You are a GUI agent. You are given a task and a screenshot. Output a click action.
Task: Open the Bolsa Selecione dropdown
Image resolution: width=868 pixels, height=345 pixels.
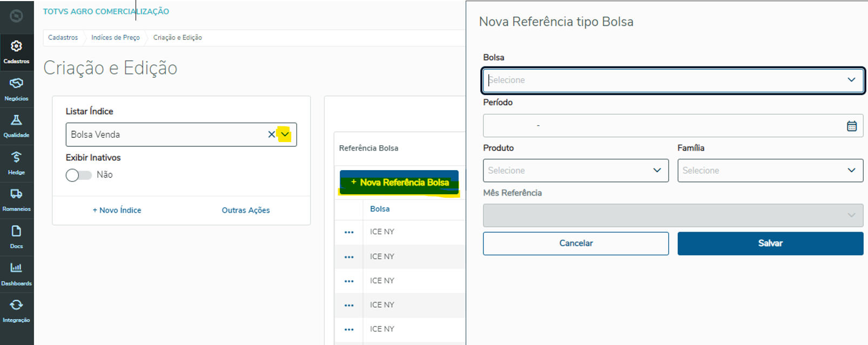pyautogui.click(x=673, y=80)
